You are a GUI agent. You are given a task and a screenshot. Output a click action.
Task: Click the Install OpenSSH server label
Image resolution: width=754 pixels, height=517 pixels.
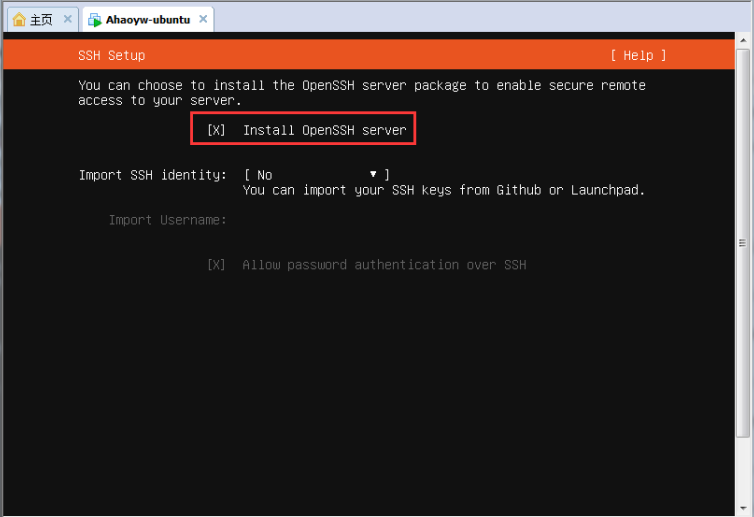pyautogui.click(x=325, y=130)
